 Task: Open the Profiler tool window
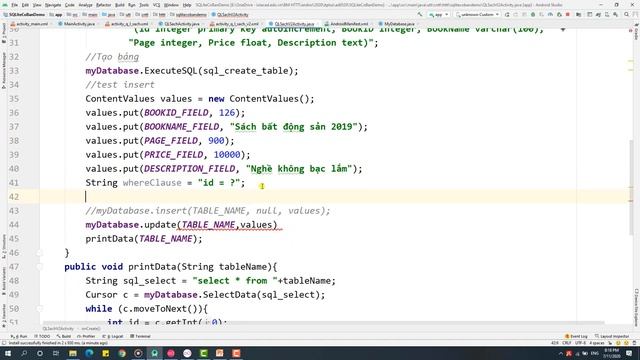tap(86, 336)
